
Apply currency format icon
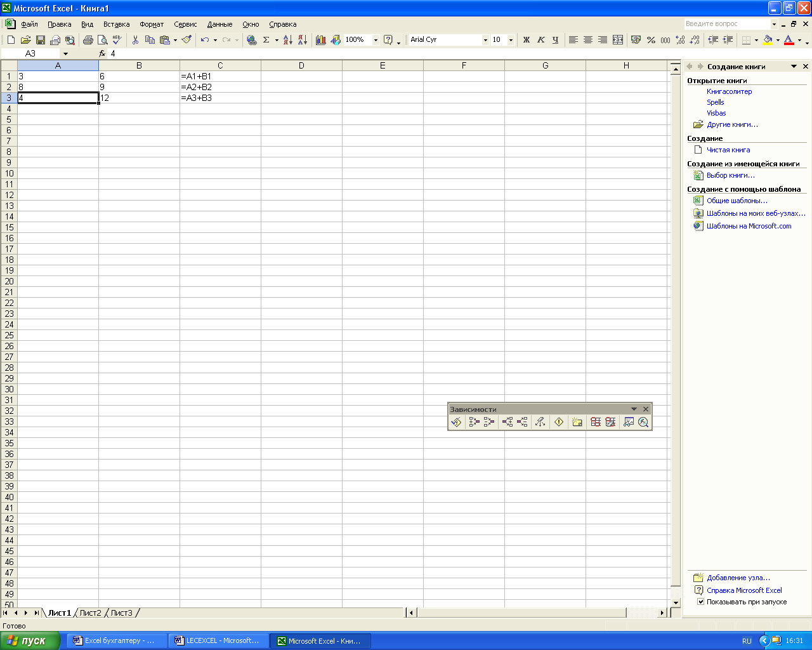pos(636,40)
